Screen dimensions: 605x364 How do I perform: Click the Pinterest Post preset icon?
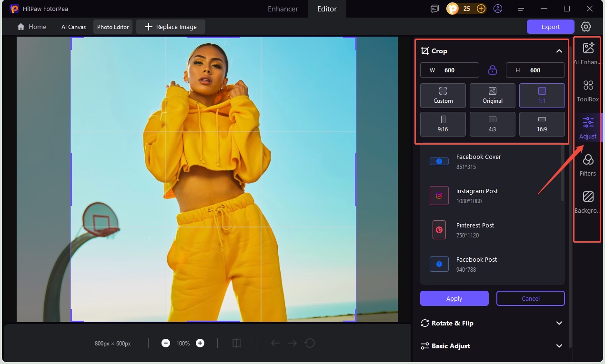click(x=439, y=230)
